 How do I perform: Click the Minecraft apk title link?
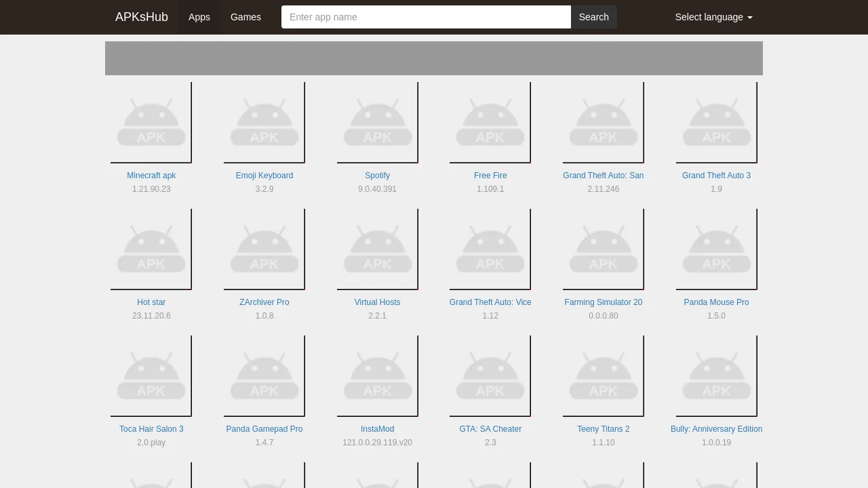[151, 176]
